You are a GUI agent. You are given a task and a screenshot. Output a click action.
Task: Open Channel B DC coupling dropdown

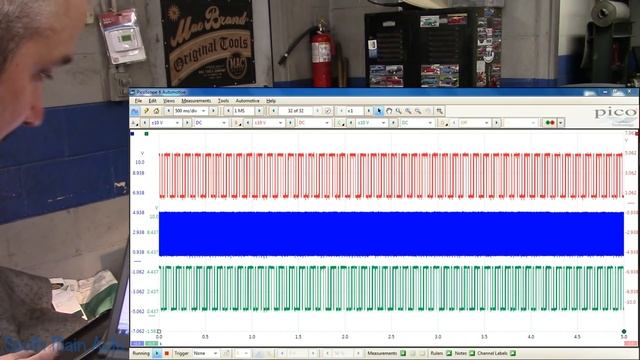313,123
